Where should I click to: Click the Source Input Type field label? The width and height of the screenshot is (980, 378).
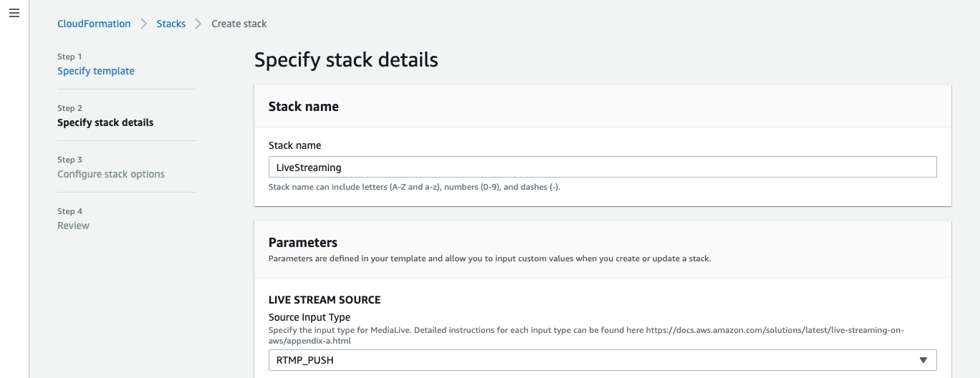[309, 317]
